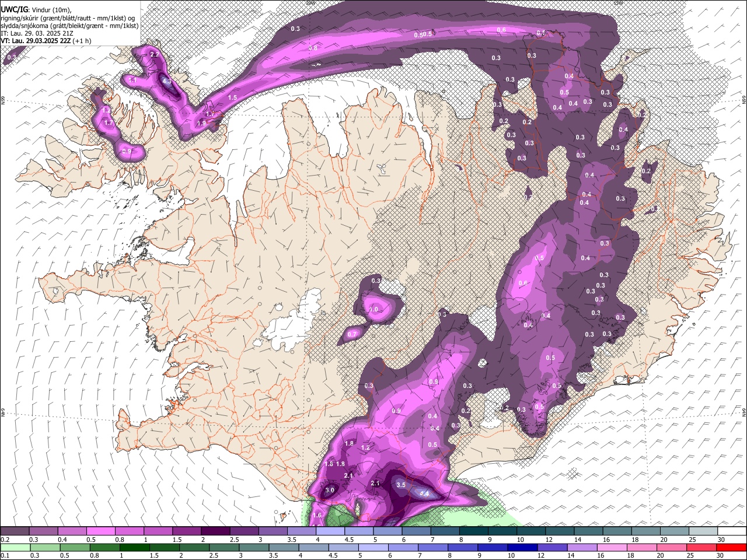Click the '0.2' label in top legend row
Image resolution: width=747 pixels, height=560 pixels.
pos(5,540)
